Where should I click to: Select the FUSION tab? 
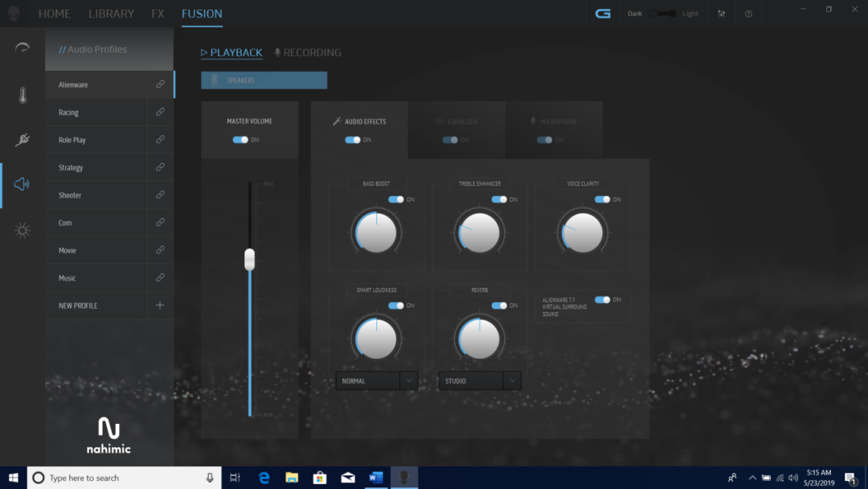click(202, 14)
